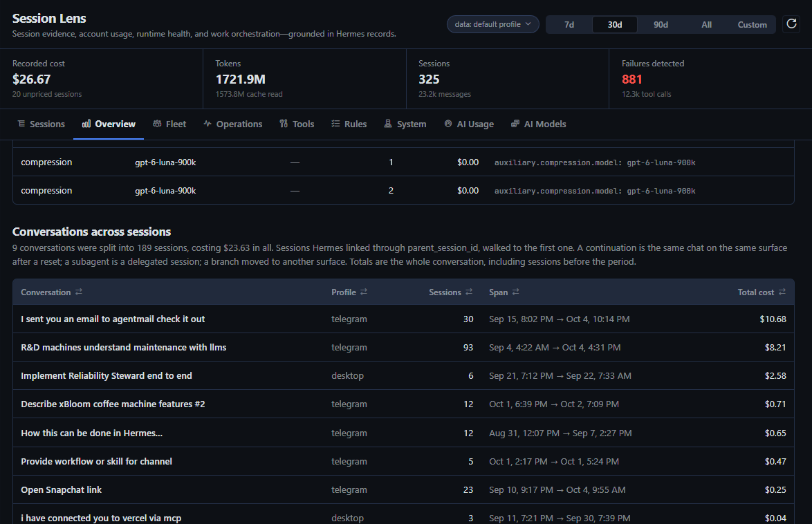Screen dimensions: 812x524
Task: Select the 90d time range
Action: [x=661, y=24]
